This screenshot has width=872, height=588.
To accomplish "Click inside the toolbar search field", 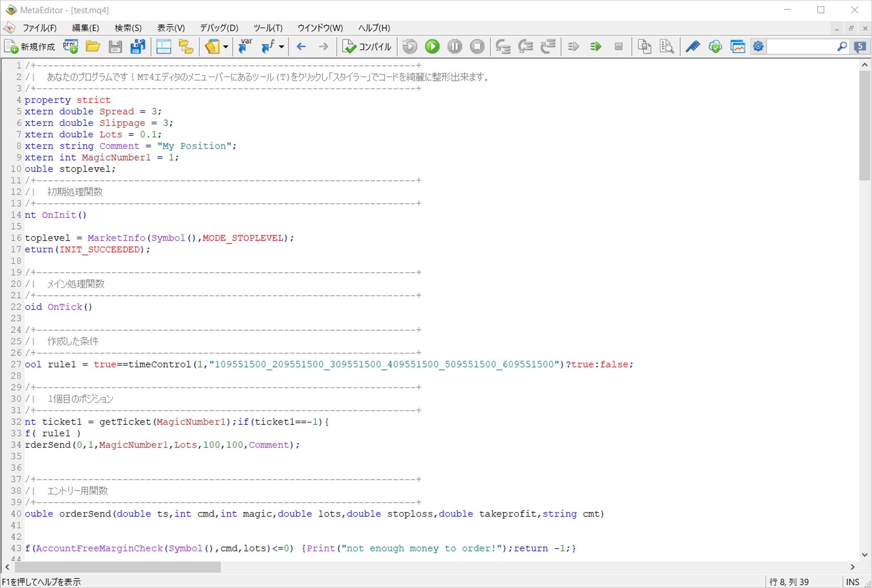I will tap(806, 46).
